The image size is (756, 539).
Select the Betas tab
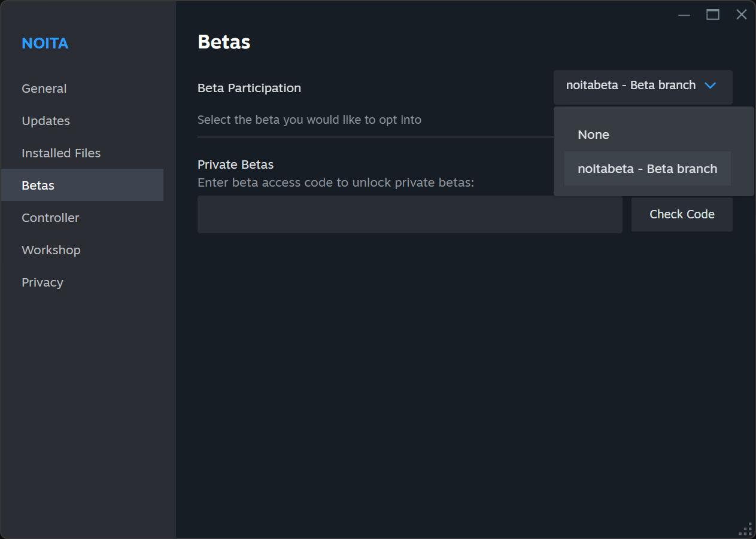click(x=38, y=185)
